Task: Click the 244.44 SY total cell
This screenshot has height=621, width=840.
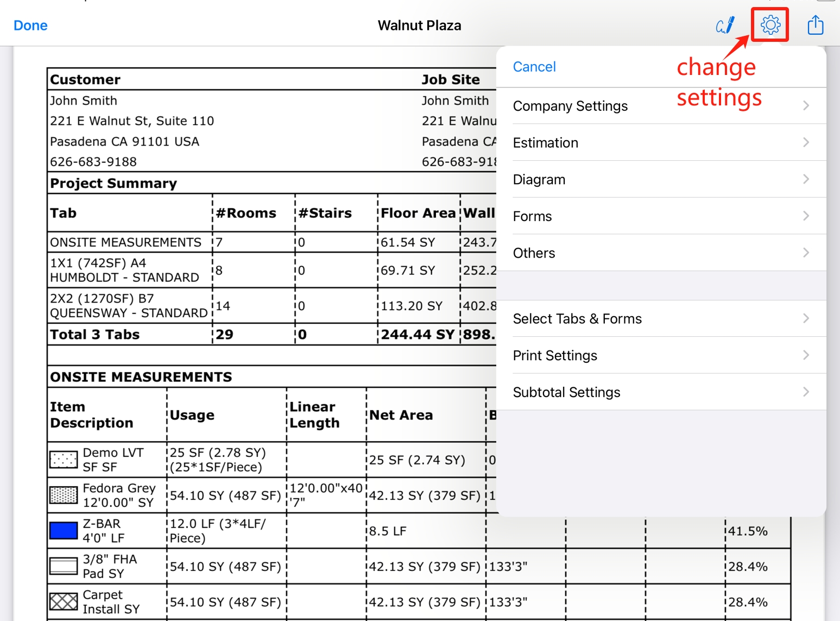Action: pyautogui.click(x=418, y=335)
